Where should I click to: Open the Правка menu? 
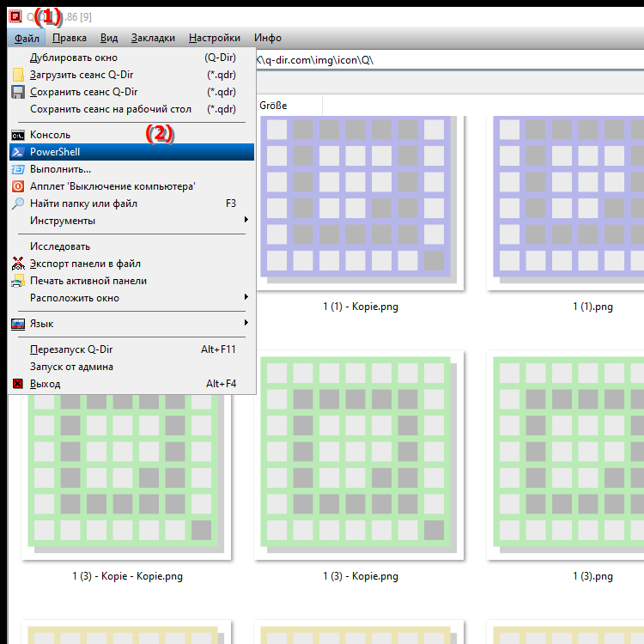point(70,38)
